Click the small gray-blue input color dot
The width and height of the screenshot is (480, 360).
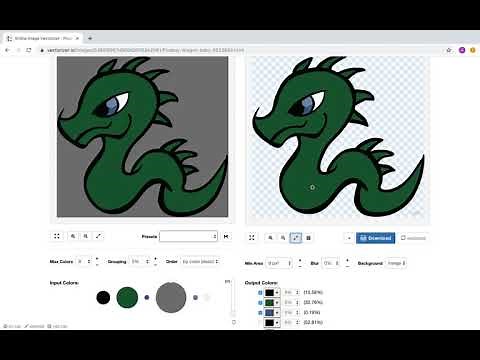[195, 297]
